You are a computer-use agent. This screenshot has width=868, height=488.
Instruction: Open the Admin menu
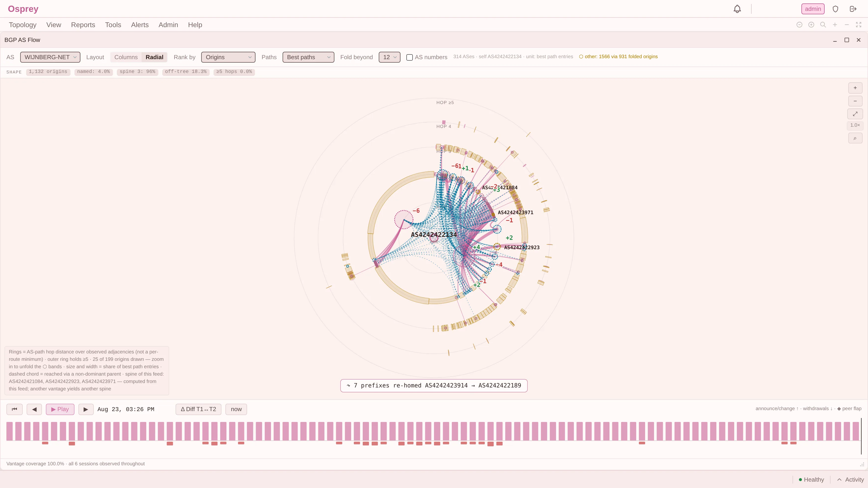pyautogui.click(x=168, y=25)
